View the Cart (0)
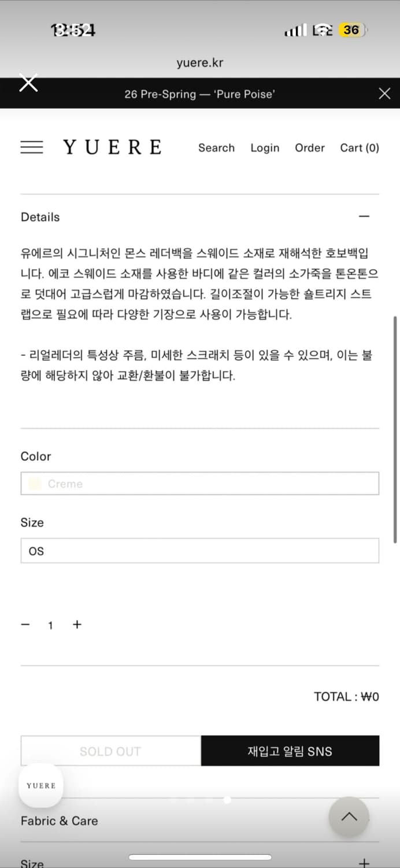This screenshot has width=400, height=868. click(359, 148)
